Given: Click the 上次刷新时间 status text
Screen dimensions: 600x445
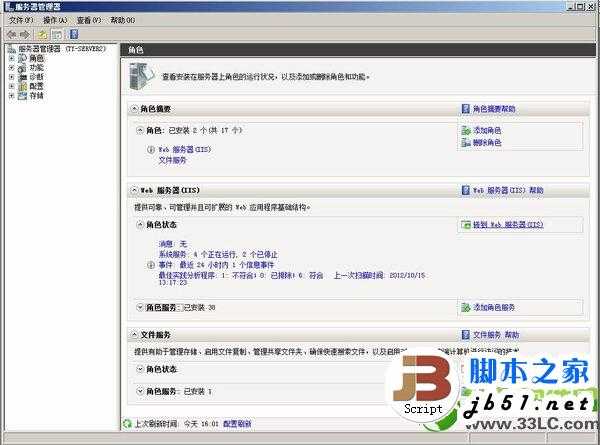Looking at the screenshot, I should (176, 424).
